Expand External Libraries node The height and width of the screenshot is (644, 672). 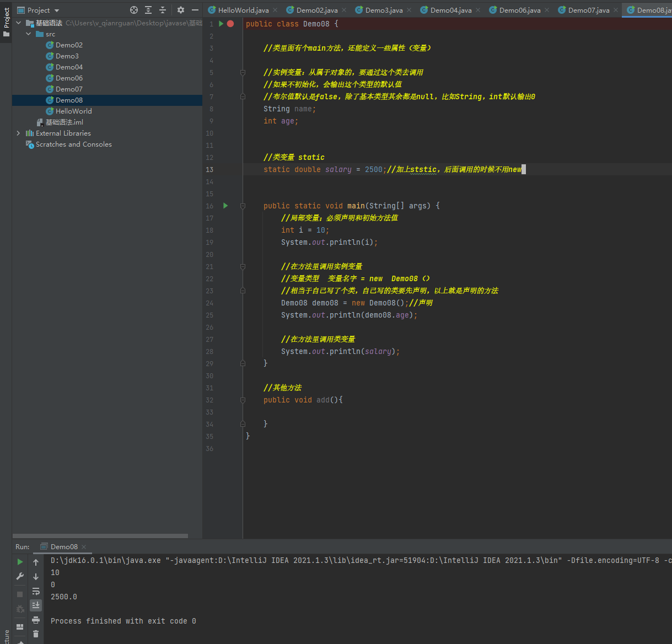pyautogui.click(x=19, y=133)
